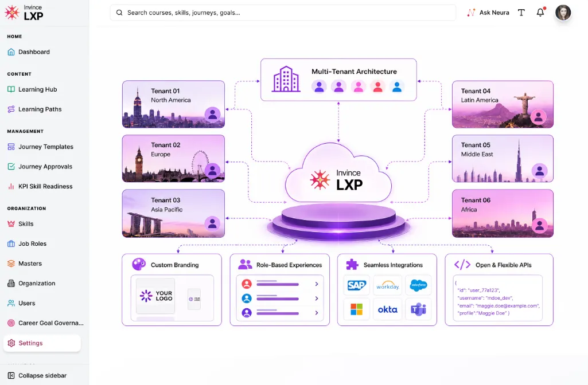
Task: Click the Multi-Tenant Architecture title
Action: [354, 72]
